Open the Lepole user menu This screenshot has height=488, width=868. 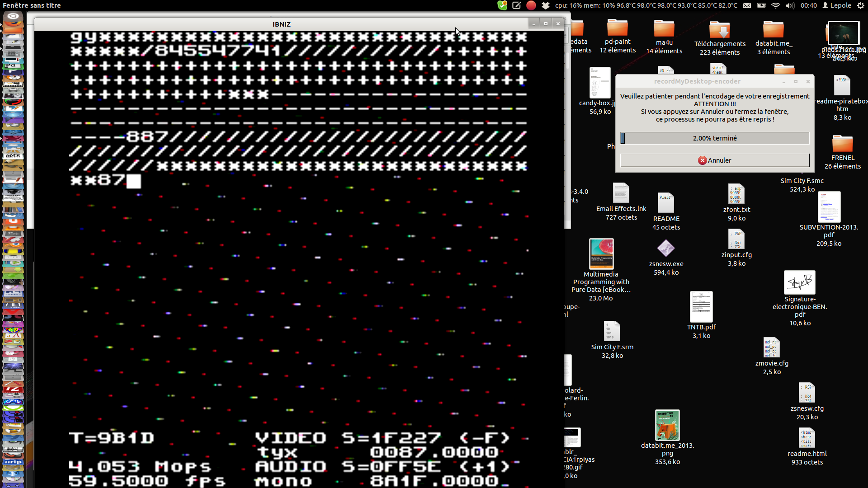point(837,5)
